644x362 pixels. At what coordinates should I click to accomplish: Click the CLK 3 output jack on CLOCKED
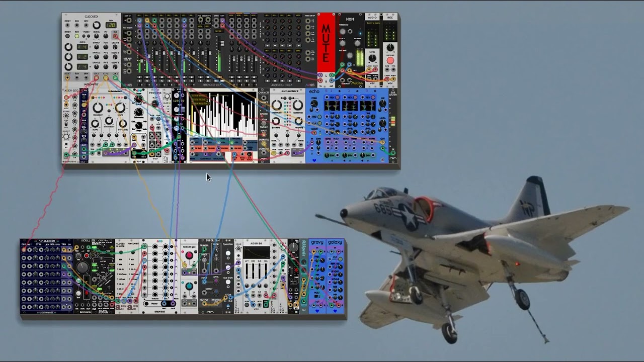[115, 77]
